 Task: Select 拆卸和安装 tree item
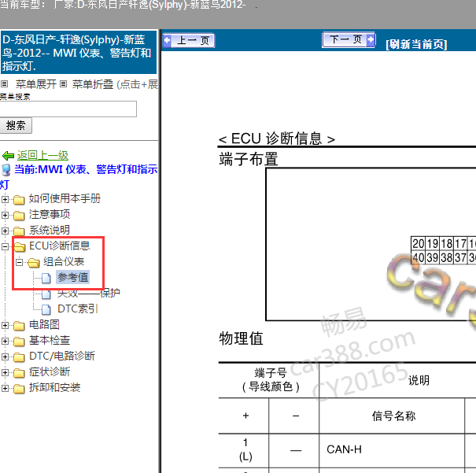click(x=54, y=387)
